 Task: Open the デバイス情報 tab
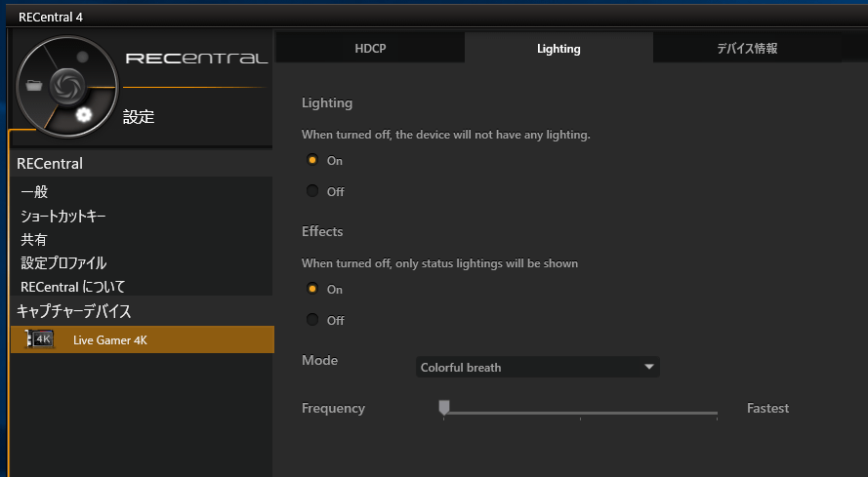click(x=747, y=48)
